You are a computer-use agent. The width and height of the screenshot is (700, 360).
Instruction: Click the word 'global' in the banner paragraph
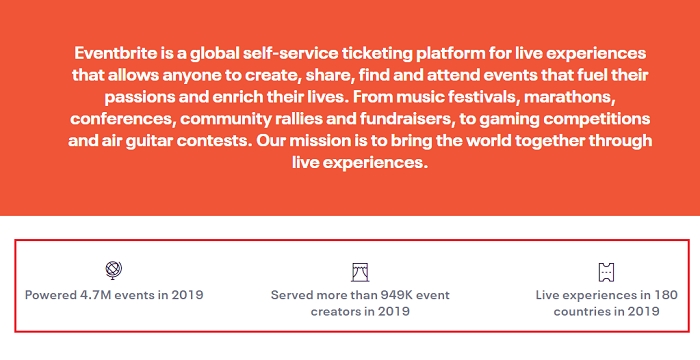click(x=215, y=54)
